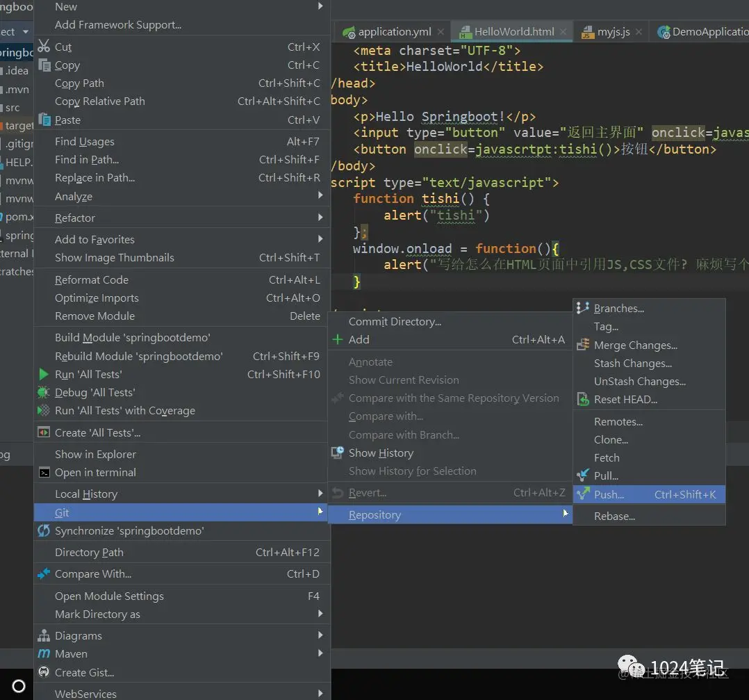Click the myjs.js file icon in tab
This screenshot has height=700, width=749.
pos(587,32)
